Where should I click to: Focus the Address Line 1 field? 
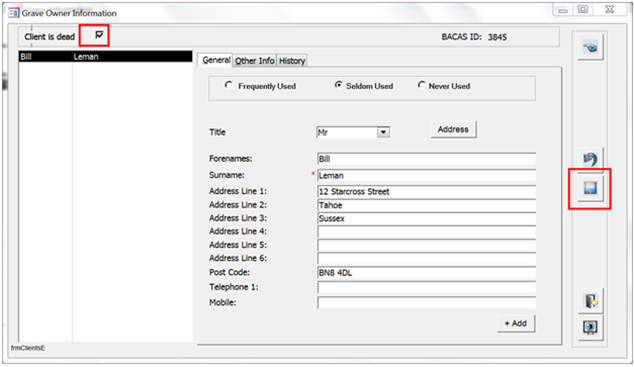(427, 192)
